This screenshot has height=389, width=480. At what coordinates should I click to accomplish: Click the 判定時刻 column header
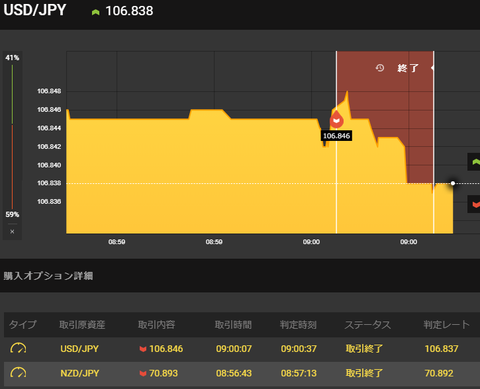point(298,324)
